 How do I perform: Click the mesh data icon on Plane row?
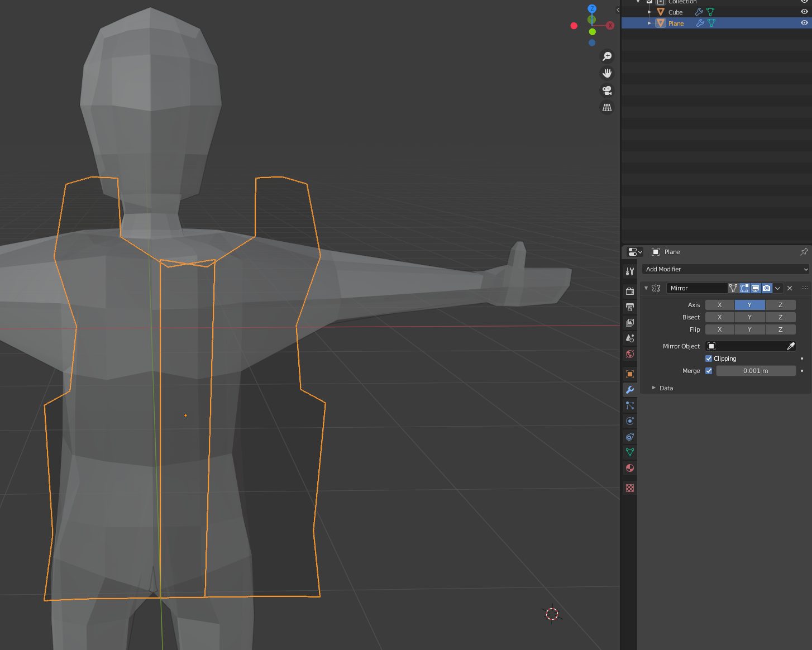[711, 23]
